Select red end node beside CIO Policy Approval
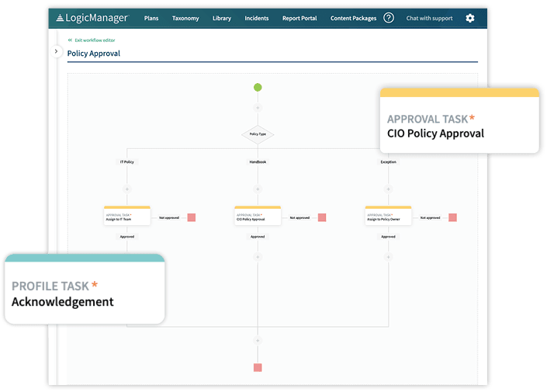547x392 pixels. (x=322, y=217)
